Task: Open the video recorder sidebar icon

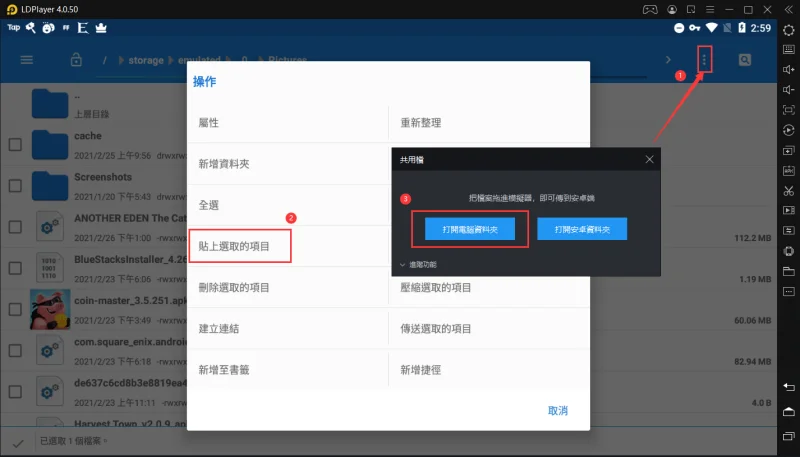Action: pyautogui.click(x=789, y=210)
